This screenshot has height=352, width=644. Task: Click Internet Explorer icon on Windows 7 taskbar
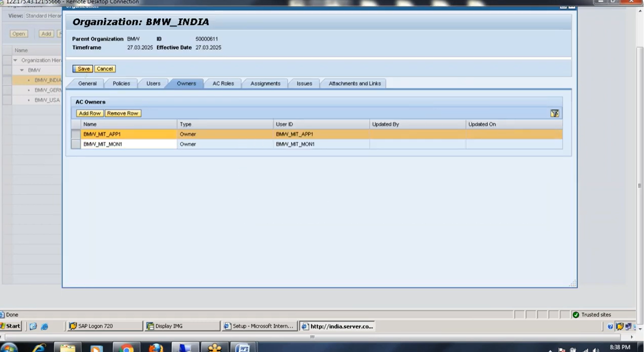point(39,348)
